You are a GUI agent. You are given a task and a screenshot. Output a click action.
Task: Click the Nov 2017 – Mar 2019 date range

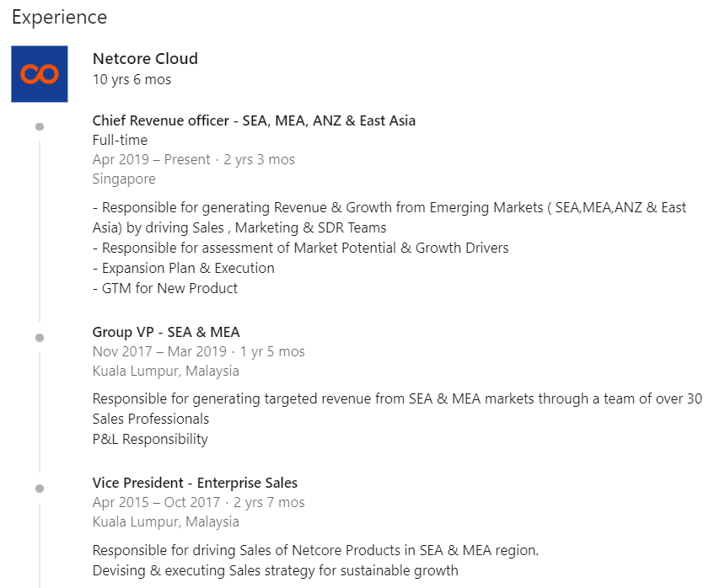click(159, 352)
